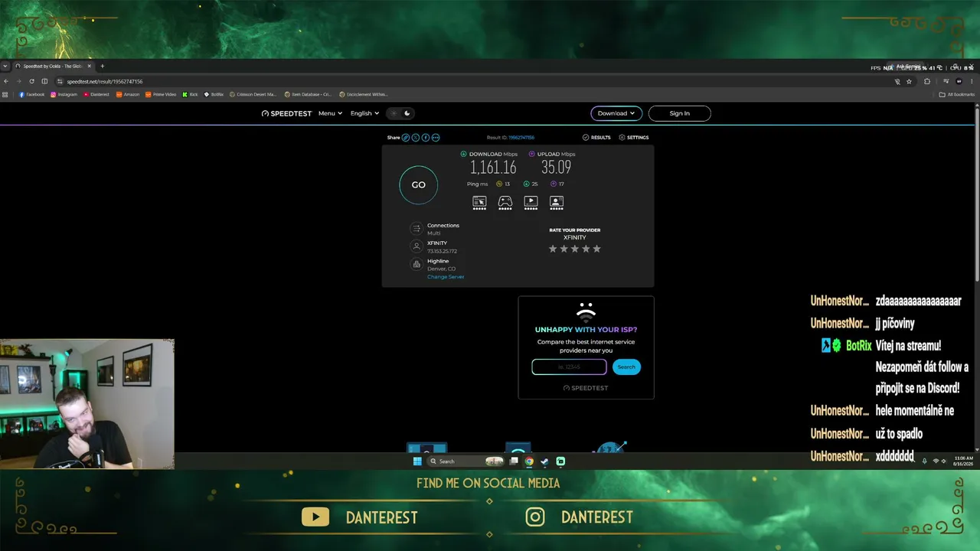Open the Windows Start menu

pyautogui.click(x=417, y=461)
